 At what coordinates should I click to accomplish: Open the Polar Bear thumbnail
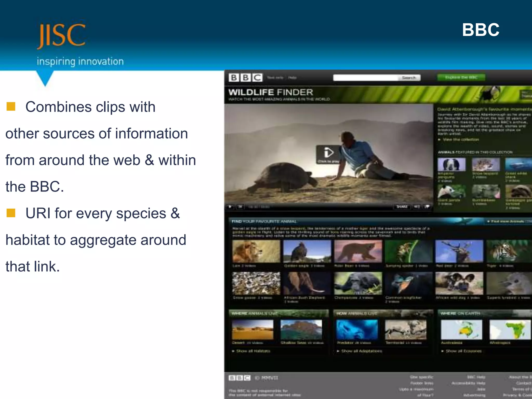358,251
